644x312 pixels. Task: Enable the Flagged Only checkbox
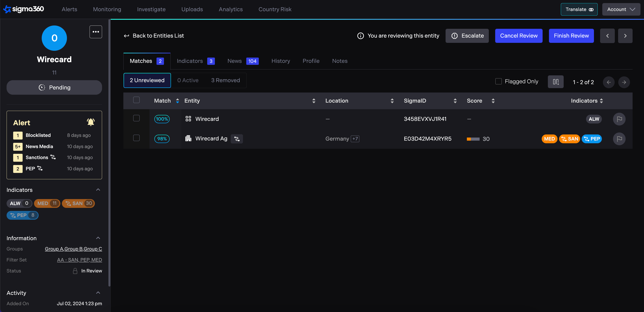498,81
